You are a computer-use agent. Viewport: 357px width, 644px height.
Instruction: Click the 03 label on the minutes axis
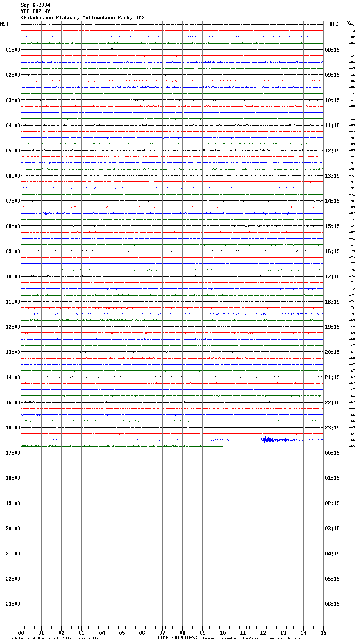(81, 633)
